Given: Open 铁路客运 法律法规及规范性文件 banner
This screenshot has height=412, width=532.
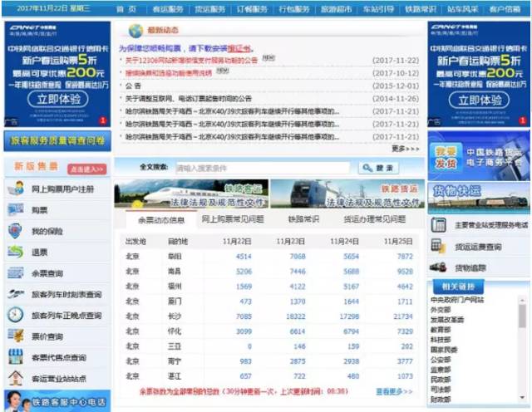Looking at the screenshot, I should 191,194.
